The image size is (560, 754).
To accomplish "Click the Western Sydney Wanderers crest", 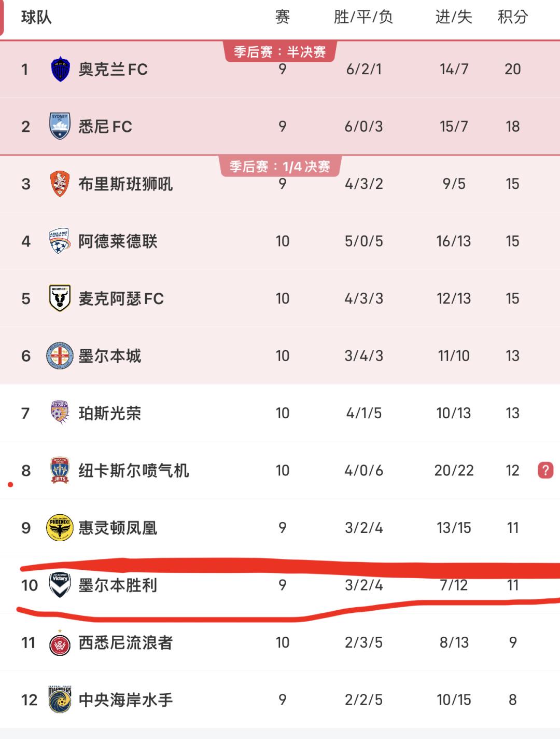I will click(x=60, y=643).
